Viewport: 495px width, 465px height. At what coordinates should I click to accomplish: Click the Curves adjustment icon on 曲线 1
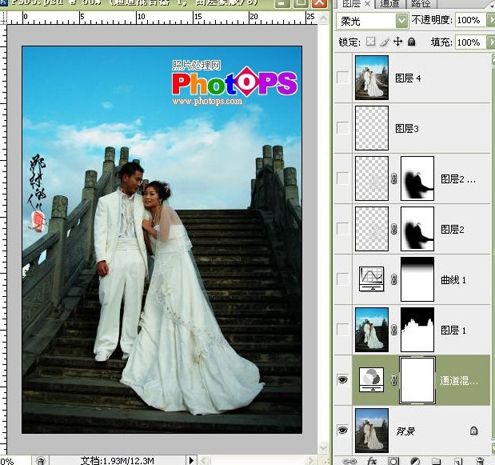371,279
